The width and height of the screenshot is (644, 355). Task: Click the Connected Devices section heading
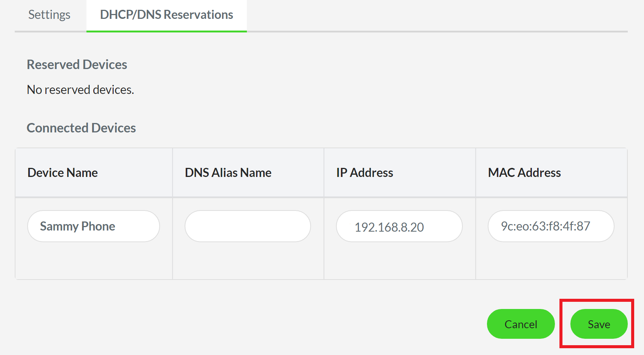point(81,128)
